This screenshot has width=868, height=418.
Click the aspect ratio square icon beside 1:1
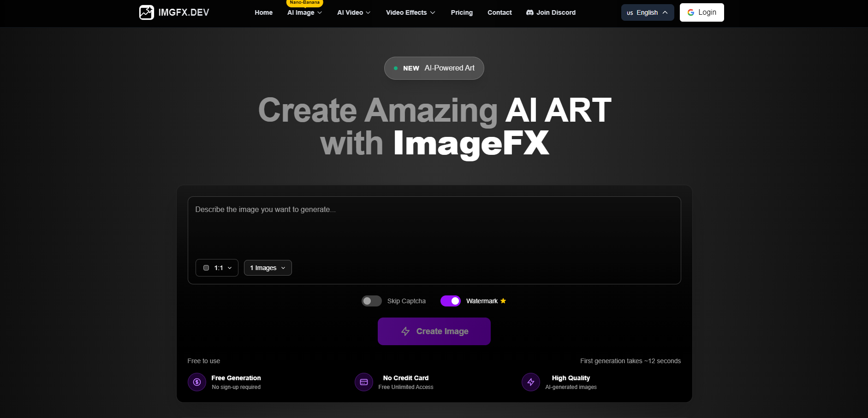click(206, 267)
